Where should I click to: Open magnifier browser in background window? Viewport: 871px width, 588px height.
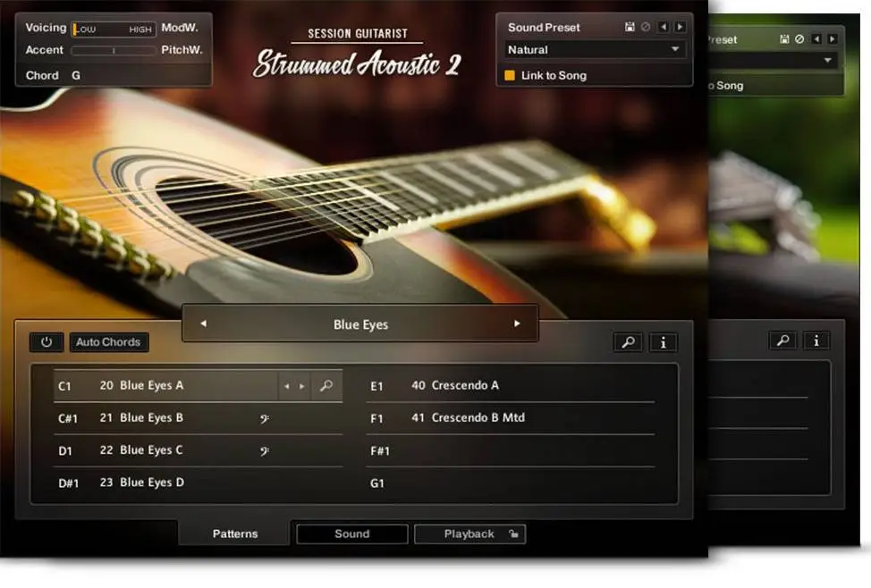click(x=783, y=340)
